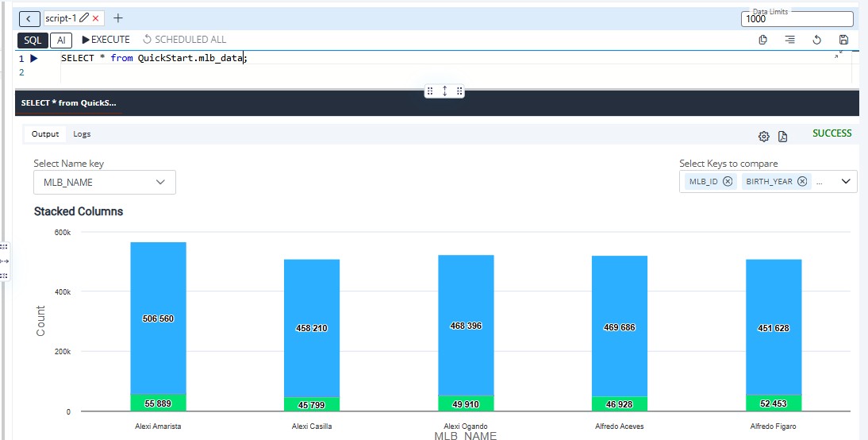This screenshot has height=440, width=868.
Task: Export results with the PDF icon
Action: coord(782,137)
